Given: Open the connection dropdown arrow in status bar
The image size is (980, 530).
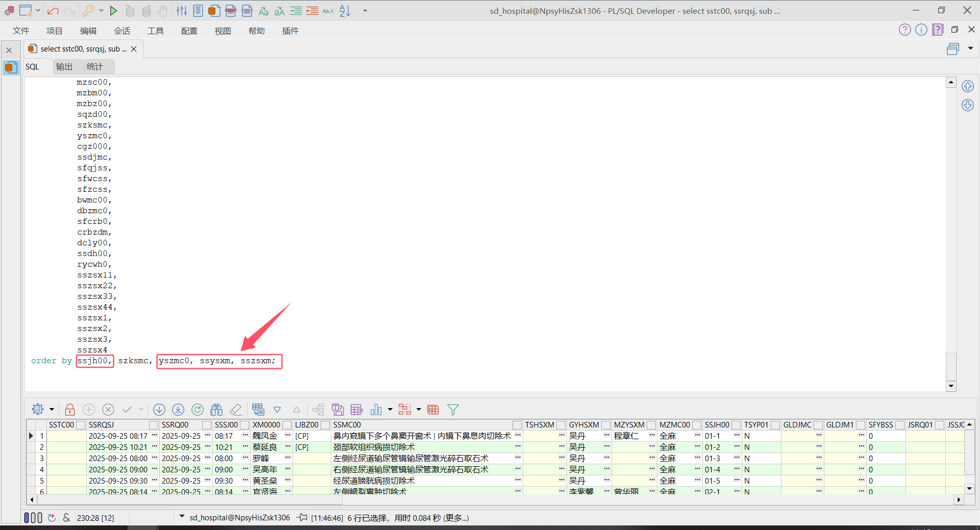Looking at the screenshot, I should [182, 517].
